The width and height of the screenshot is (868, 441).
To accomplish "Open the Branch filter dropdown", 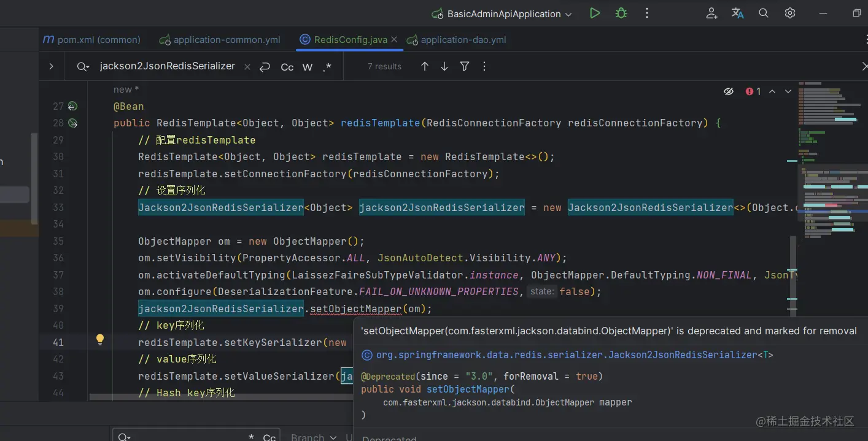I will click(x=313, y=437).
